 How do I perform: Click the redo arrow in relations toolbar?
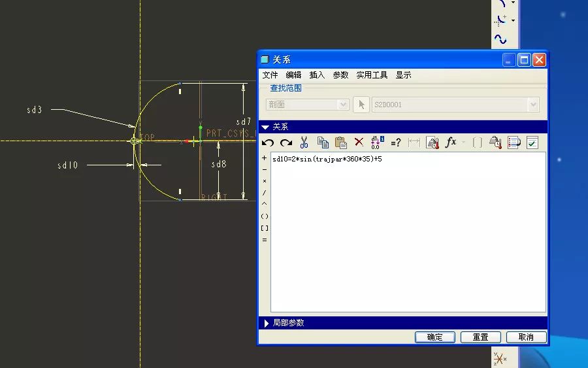[286, 142]
